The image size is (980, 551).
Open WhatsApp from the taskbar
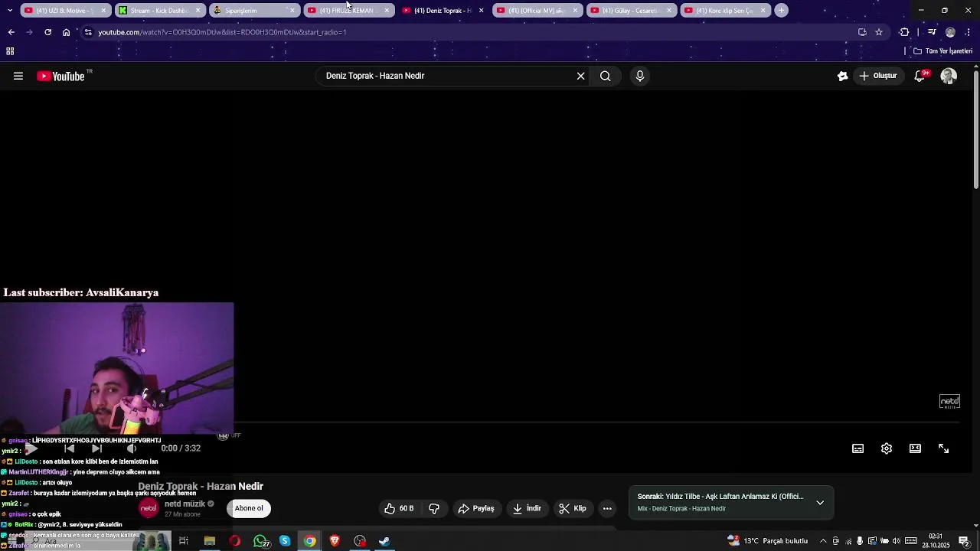click(260, 541)
